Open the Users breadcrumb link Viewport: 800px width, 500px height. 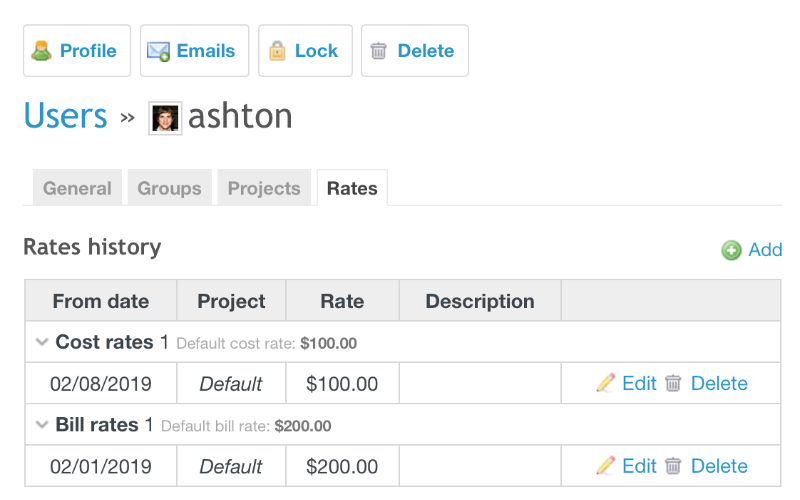coord(65,116)
